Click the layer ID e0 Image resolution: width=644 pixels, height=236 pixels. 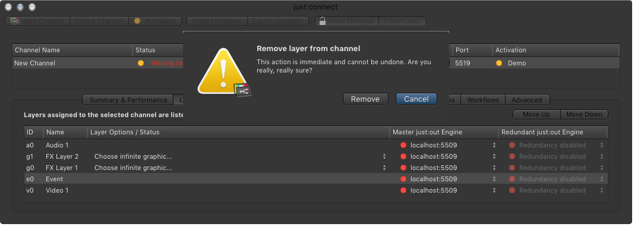point(30,179)
